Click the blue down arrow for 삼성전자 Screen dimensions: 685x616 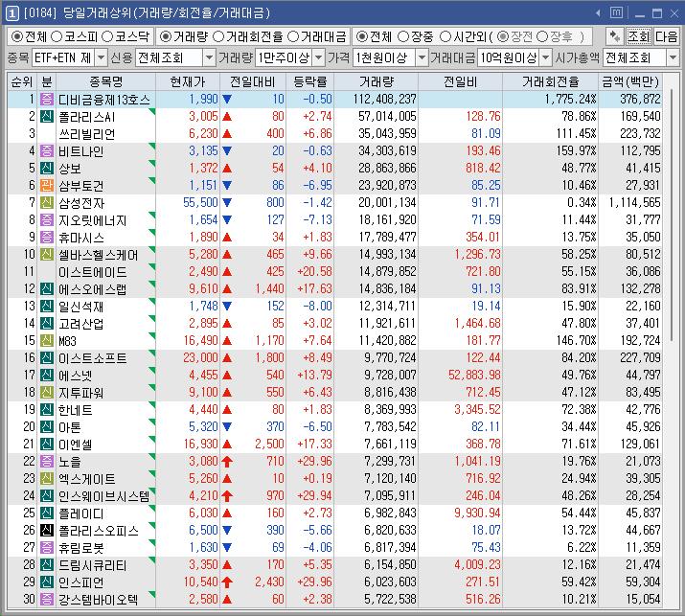(x=227, y=203)
